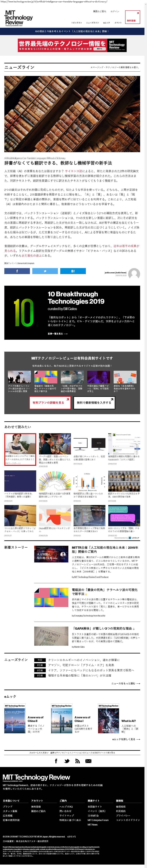Open footer MIT Enterprise Forum link
Viewport: 147px width, 868px height.
click(98, 820)
